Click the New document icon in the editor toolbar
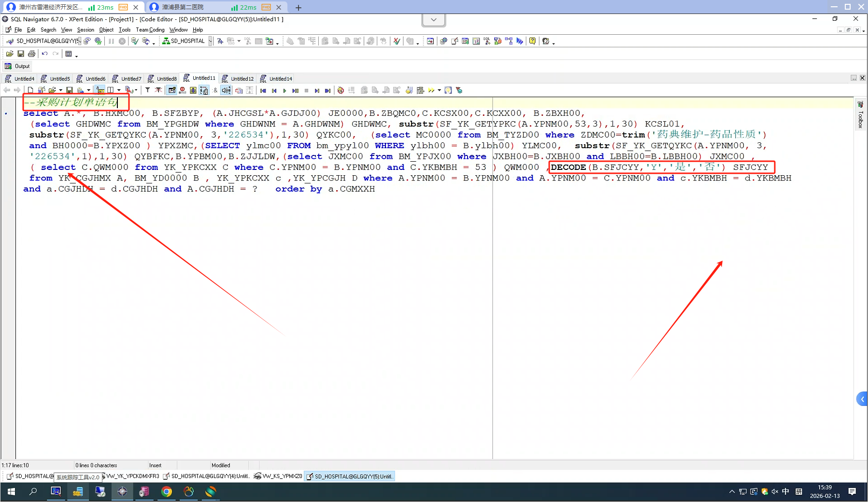Screen dimensions: 868x502 [x=30, y=90]
